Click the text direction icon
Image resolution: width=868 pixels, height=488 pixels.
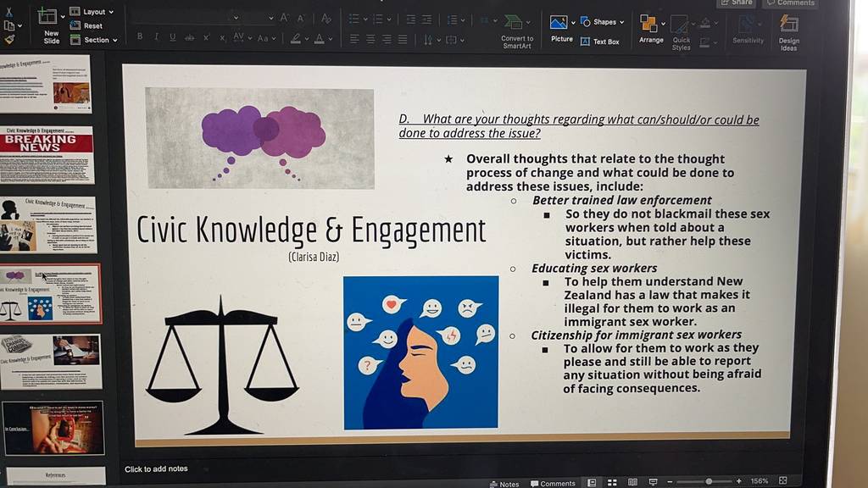click(428, 40)
